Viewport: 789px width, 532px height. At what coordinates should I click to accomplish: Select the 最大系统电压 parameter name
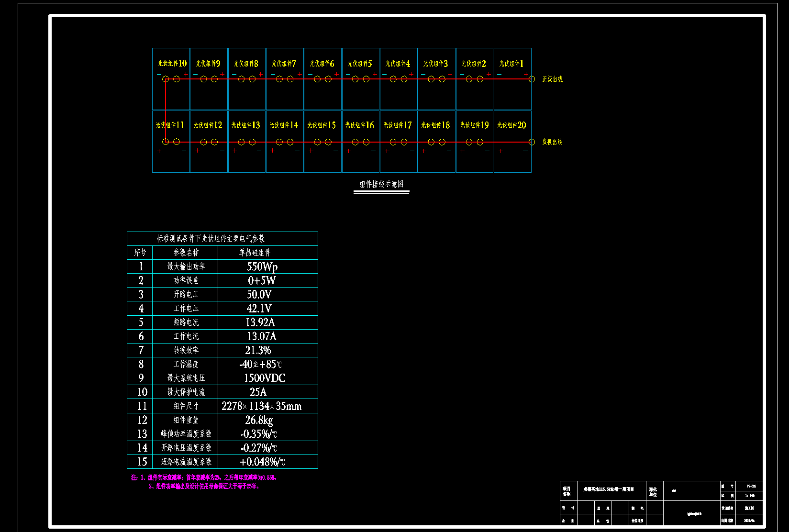point(186,378)
